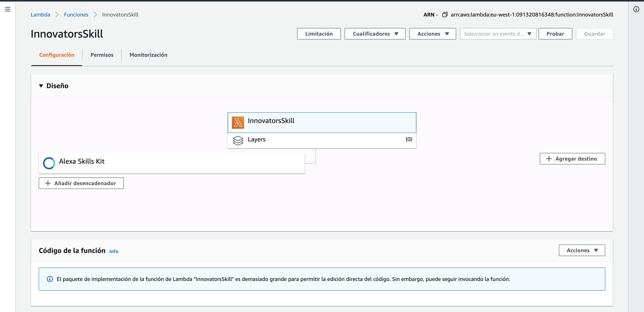Switch to the Permisos tab

pos(102,55)
